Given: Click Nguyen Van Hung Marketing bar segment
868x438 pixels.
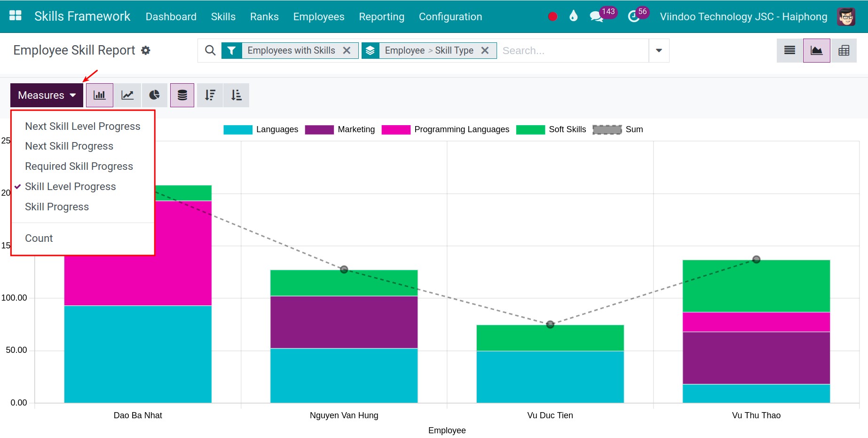Looking at the screenshot, I should 344,322.
